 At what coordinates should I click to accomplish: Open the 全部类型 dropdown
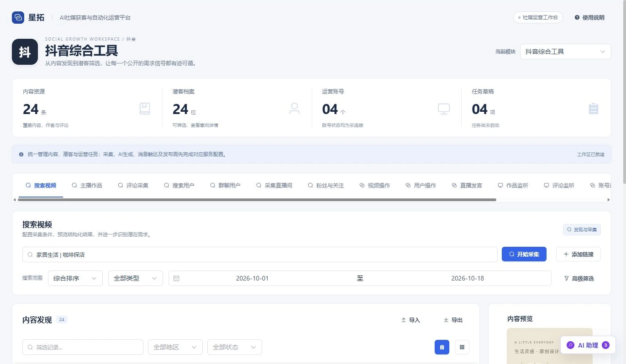click(136, 278)
